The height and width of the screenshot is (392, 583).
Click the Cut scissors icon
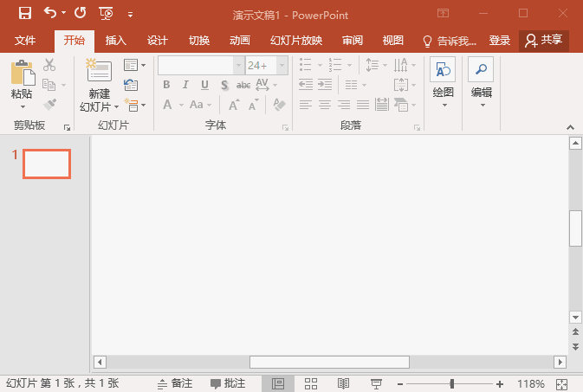49,65
